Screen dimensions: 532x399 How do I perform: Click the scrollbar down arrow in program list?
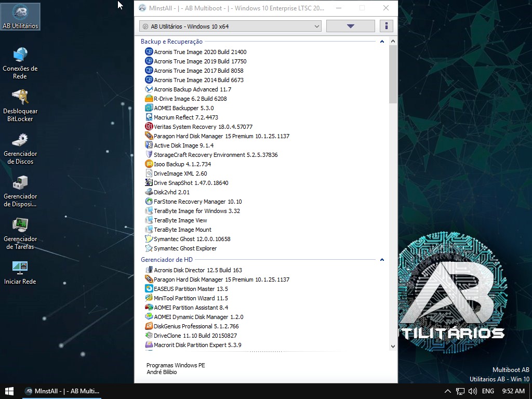pyautogui.click(x=393, y=346)
